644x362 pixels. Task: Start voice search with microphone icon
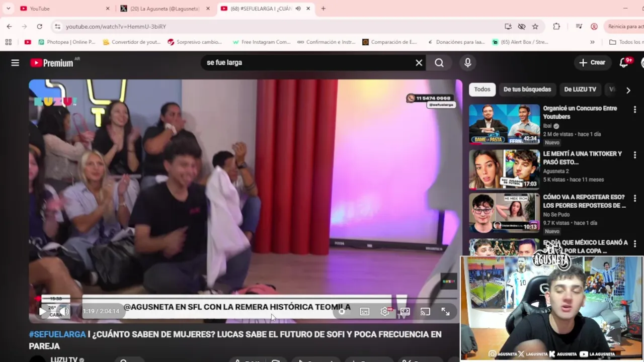(468, 63)
